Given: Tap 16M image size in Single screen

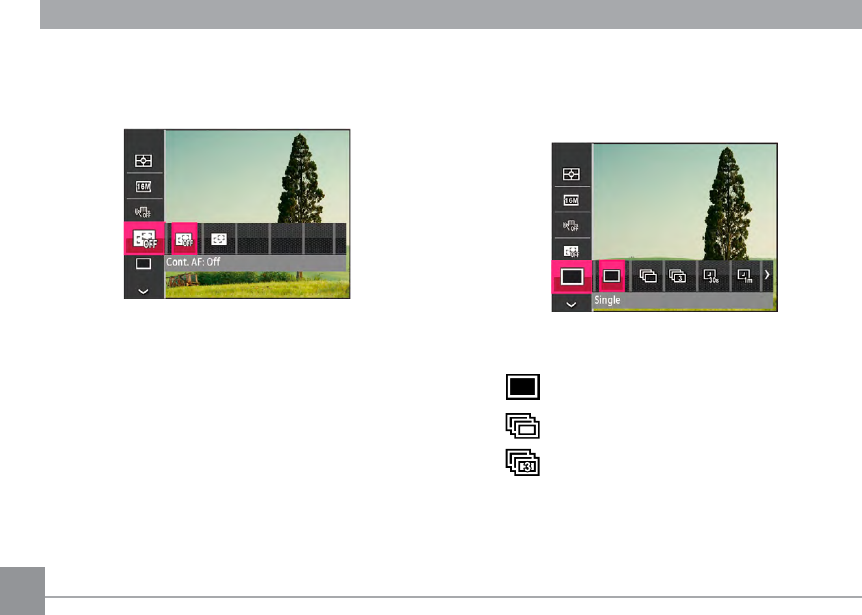Looking at the screenshot, I should (x=571, y=200).
